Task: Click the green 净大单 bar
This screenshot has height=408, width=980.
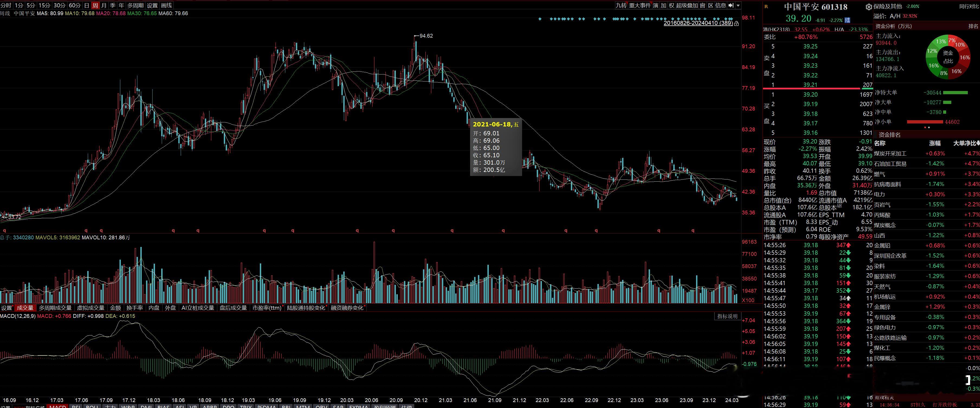Action: (947, 102)
